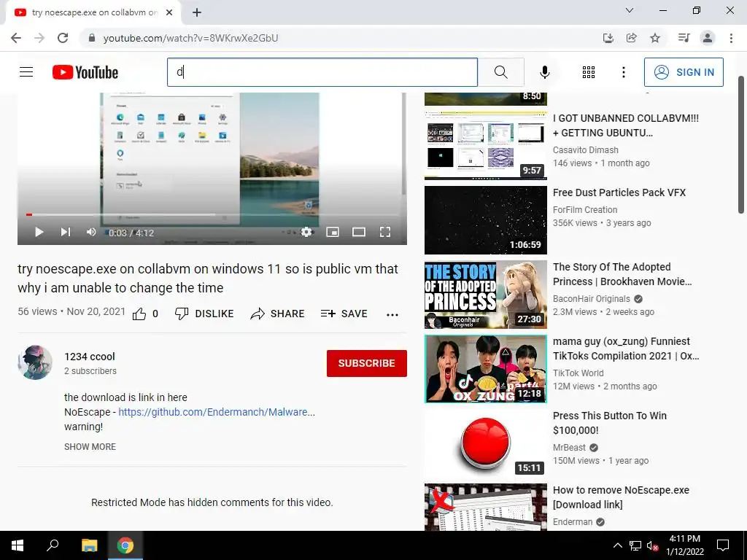Go forward in Chrome
The height and width of the screenshot is (560, 747).
coord(39,38)
